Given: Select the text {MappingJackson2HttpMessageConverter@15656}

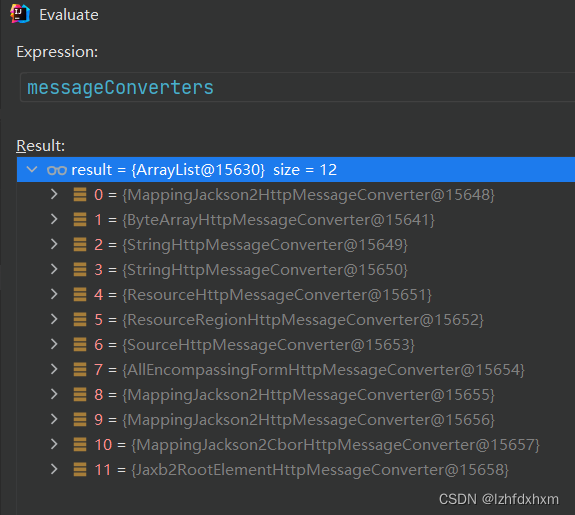Looking at the screenshot, I should (308, 420).
